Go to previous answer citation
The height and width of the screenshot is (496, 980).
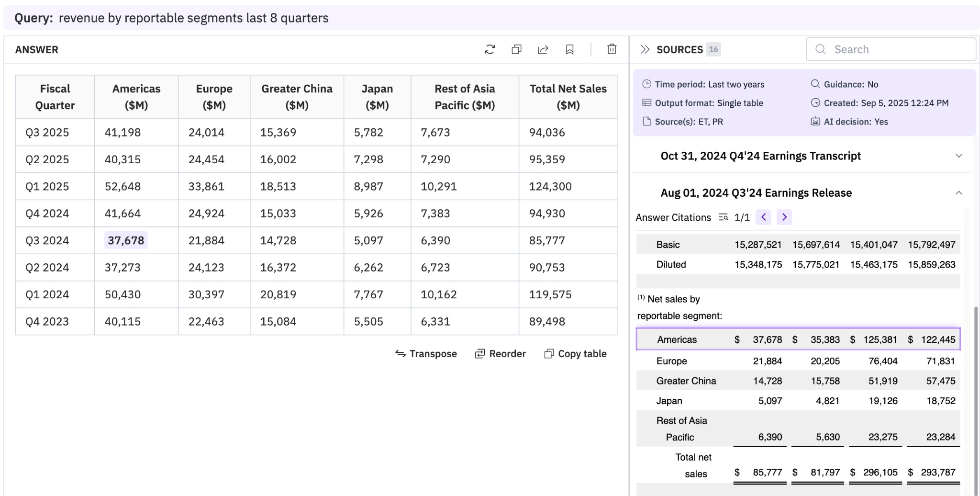click(763, 217)
